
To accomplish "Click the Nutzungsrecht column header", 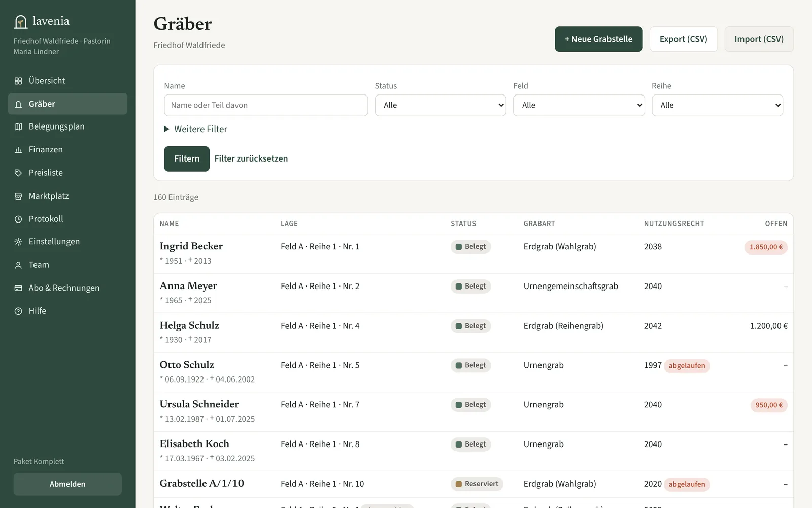I will click(674, 224).
